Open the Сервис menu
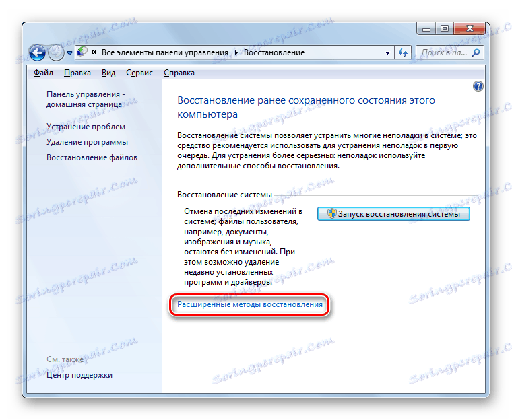The width and height of the screenshot is (512, 420). pyautogui.click(x=139, y=73)
